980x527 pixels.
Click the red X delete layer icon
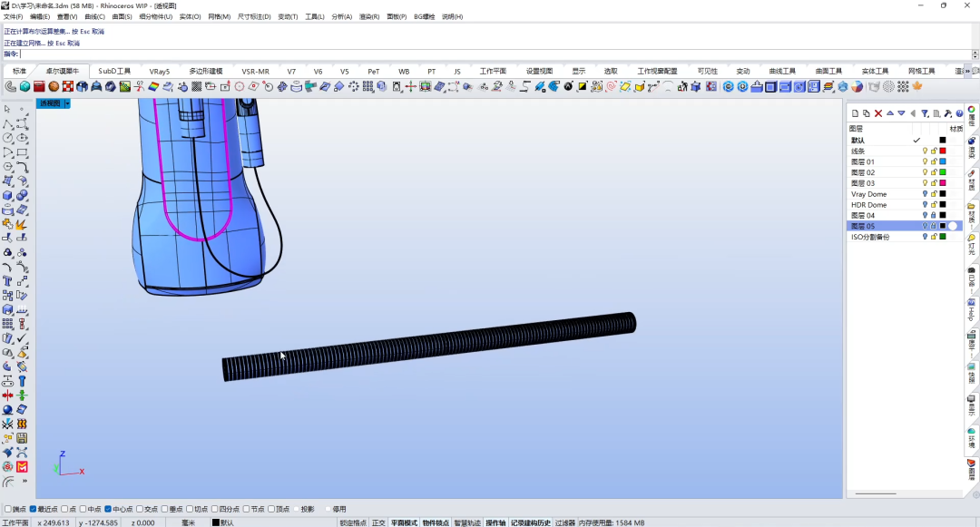(x=878, y=113)
